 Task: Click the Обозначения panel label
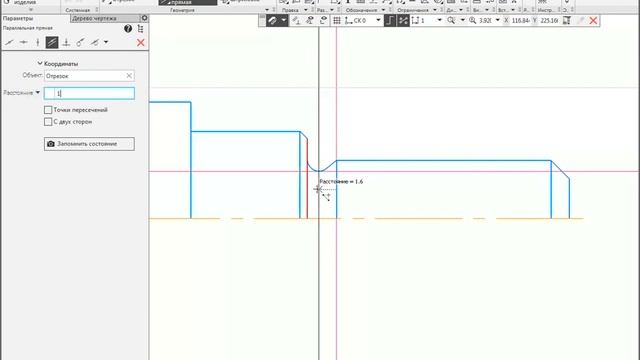click(x=361, y=10)
